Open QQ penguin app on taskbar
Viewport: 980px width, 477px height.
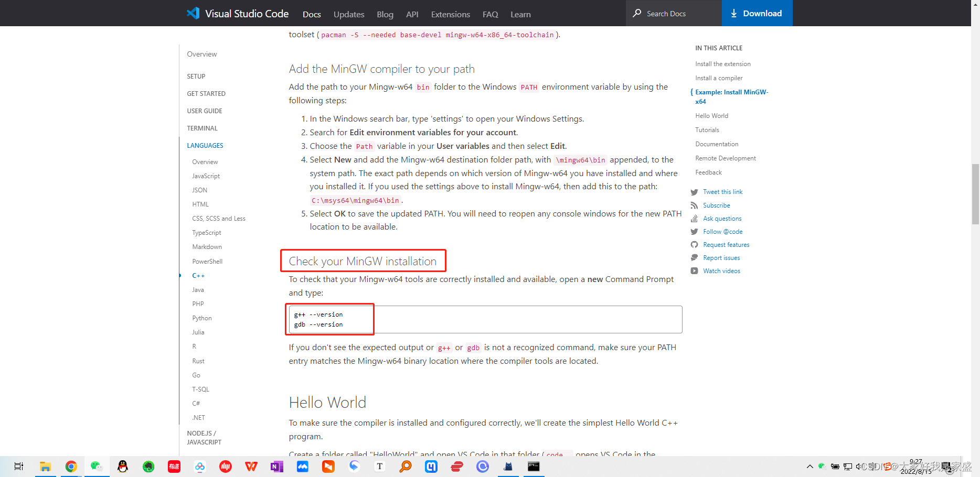pos(122,467)
